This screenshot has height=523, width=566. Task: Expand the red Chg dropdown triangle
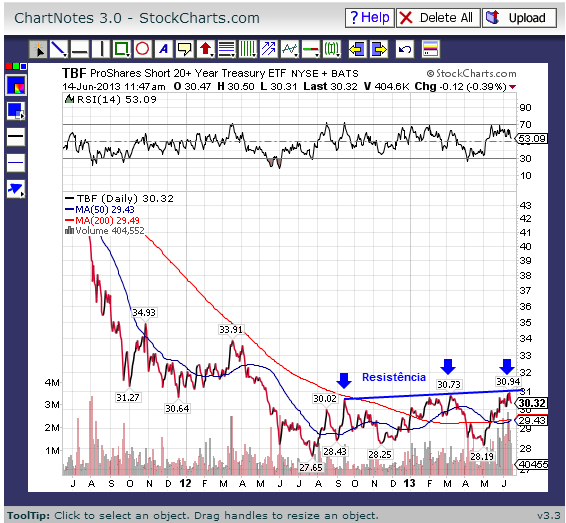[x=512, y=87]
